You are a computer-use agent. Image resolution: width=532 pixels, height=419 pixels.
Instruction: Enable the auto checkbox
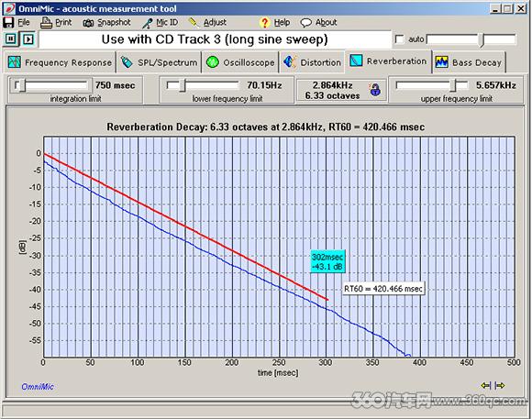400,39
